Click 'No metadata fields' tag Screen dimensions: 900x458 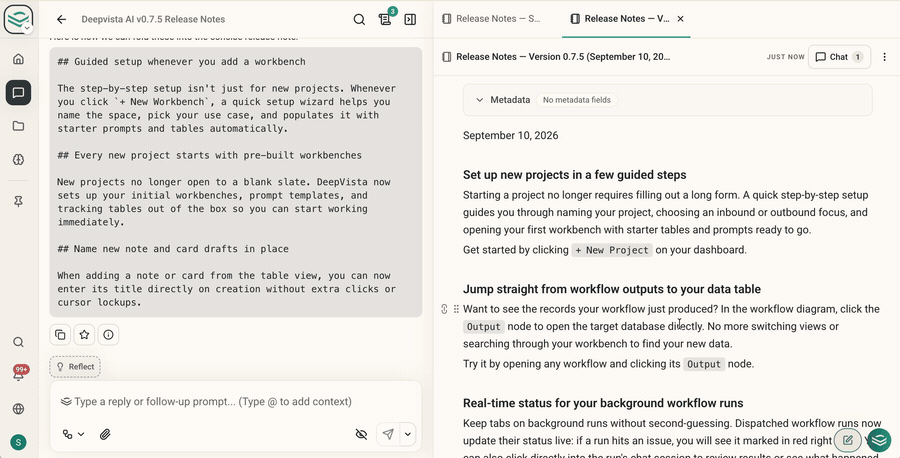coord(577,100)
